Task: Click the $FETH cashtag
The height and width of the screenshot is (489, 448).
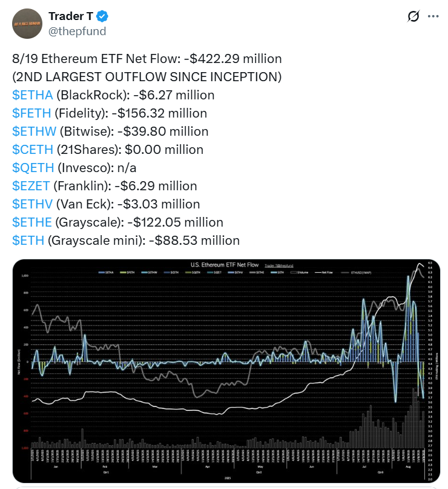Action: [31, 113]
